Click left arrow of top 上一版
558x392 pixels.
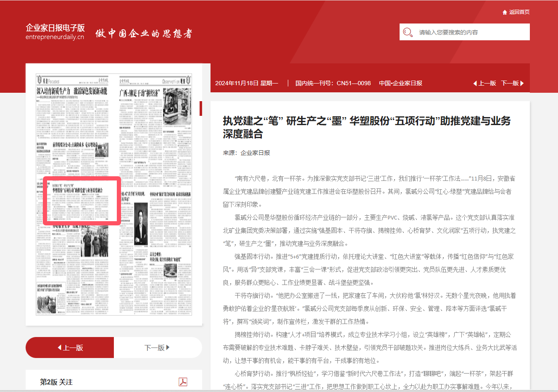tap(475, 83)
